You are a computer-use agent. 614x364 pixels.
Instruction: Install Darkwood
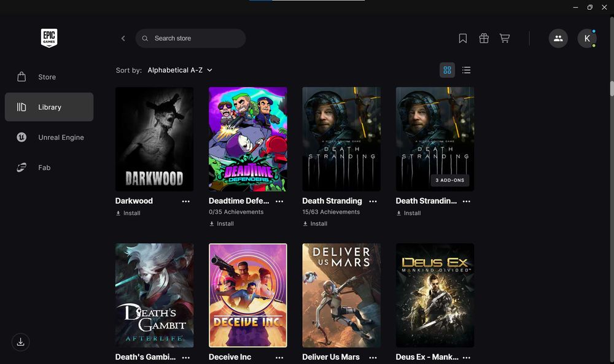pyautogui.click(x=128, y=213)
